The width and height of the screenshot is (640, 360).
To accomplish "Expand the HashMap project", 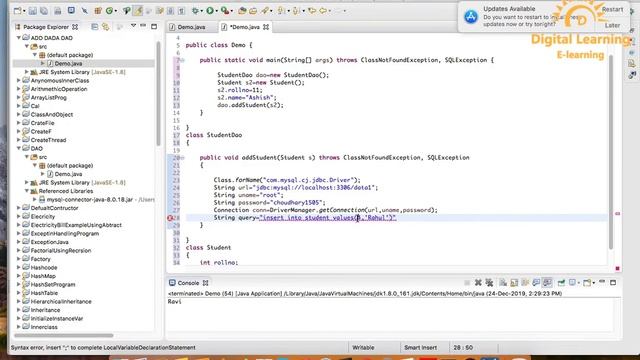I will pos(19,276).
